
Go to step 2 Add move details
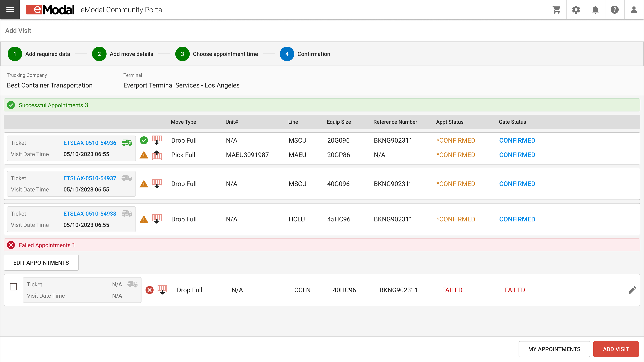pyautogui.click(x=122, y=54)
